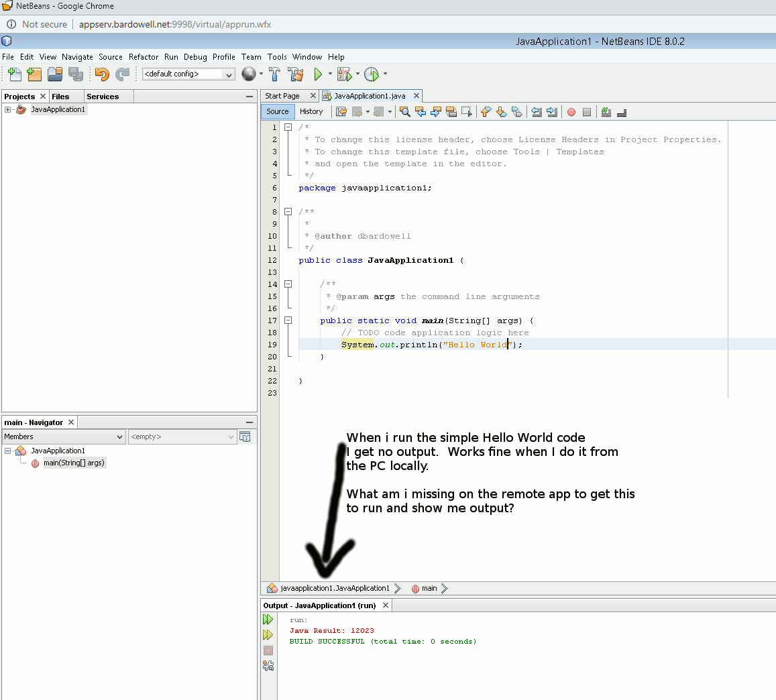Click the Next Bookmark icon
Image resolution: width=776 pixels, height=700 pixels.
501,112
